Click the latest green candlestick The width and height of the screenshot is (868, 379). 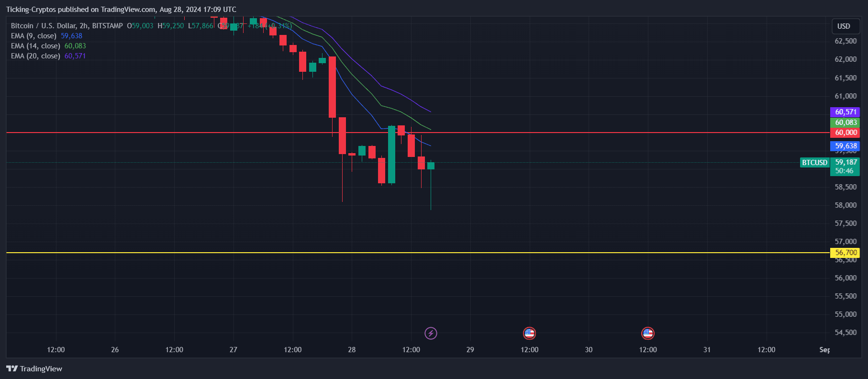pos(431,166)
